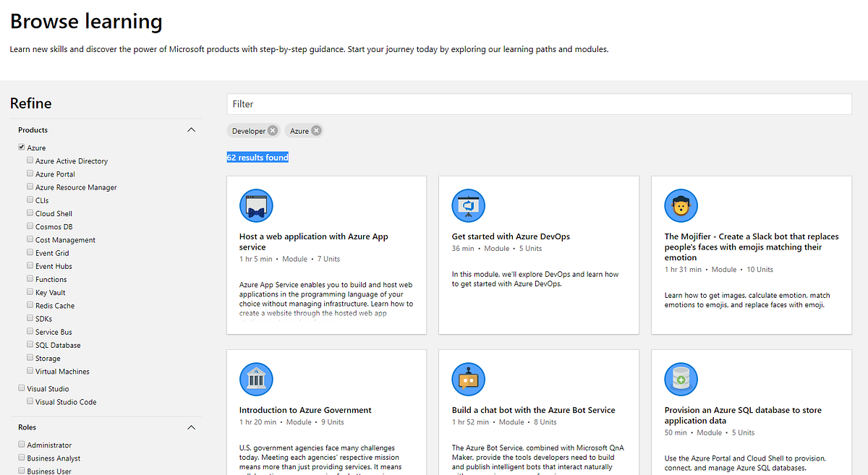Click the Azure DevOps presentation screen icon
Screen dimensions: 868x475
[x=468, y=205]
